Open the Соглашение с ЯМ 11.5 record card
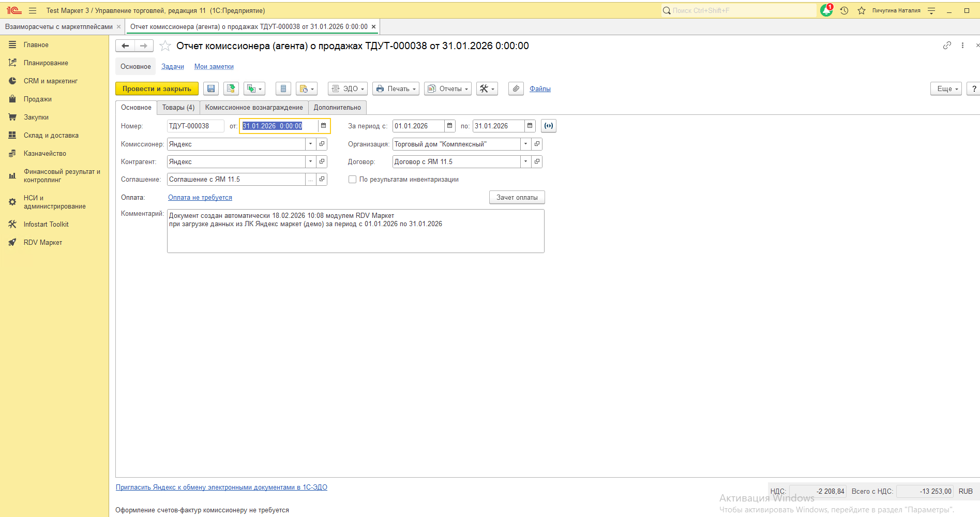 pos(322,179)
